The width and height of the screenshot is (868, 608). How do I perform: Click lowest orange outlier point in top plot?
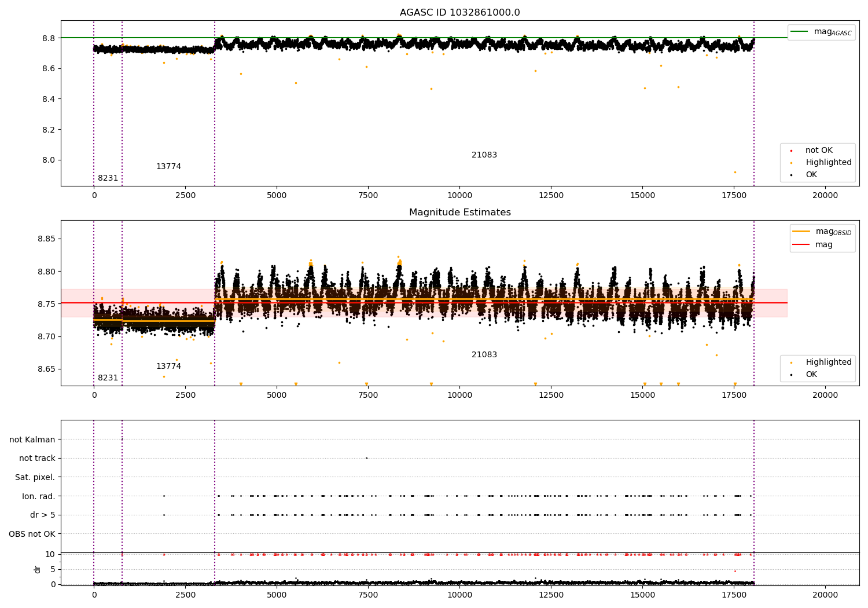coord(735,172)
